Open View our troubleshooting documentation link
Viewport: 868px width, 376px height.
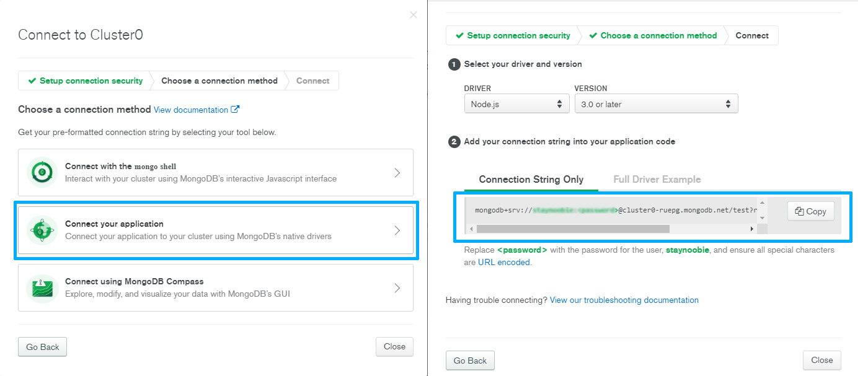624,300
